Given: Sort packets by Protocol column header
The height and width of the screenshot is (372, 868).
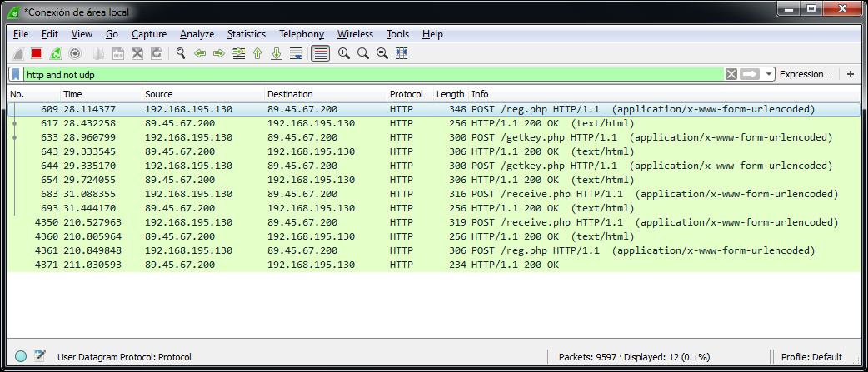Looking at the screenshot, I should 406,94.
